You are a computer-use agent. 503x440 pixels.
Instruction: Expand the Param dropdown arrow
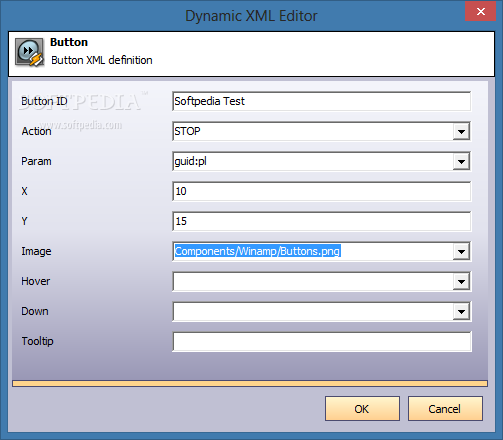(x=461, y=161)
